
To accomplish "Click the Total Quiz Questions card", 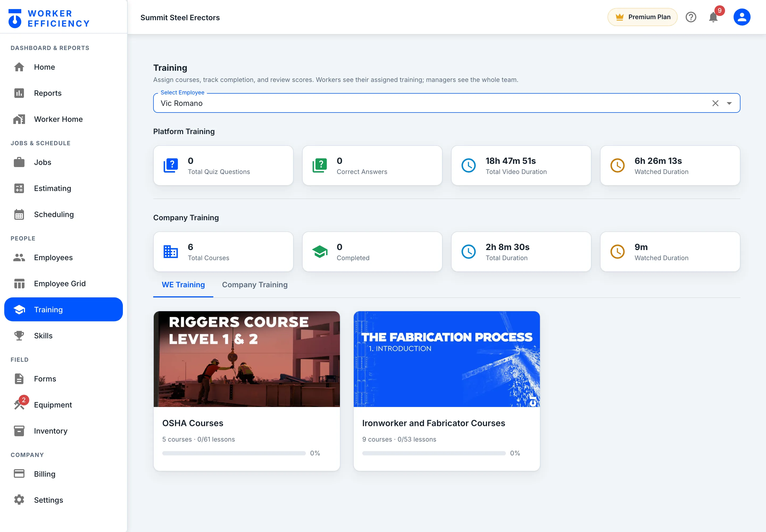I will 223,165.
